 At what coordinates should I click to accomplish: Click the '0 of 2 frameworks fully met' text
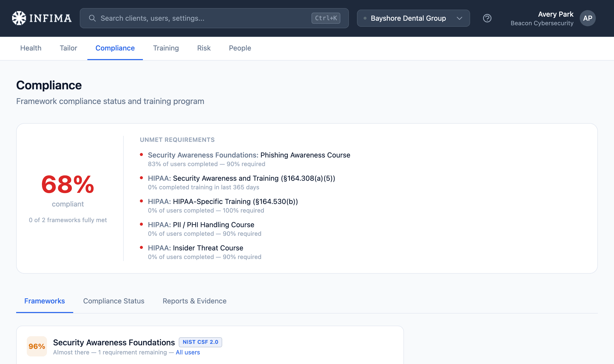(68, 220)
